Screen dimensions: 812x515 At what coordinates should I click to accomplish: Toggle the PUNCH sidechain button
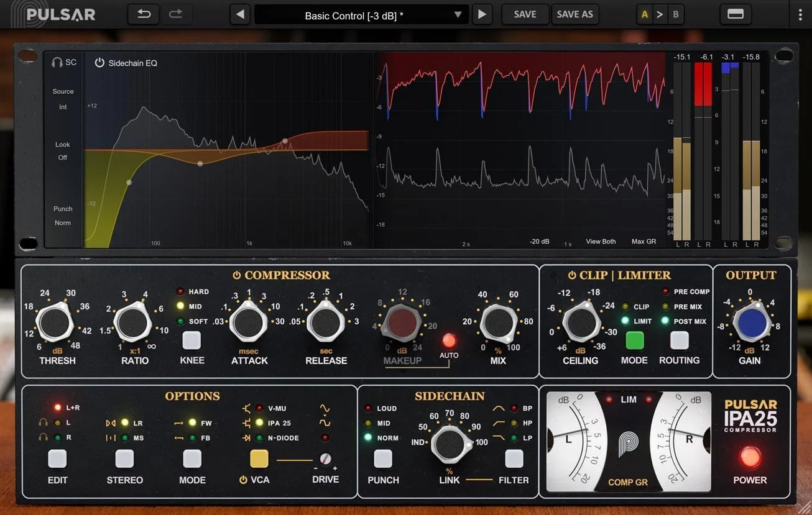point(383,458)
